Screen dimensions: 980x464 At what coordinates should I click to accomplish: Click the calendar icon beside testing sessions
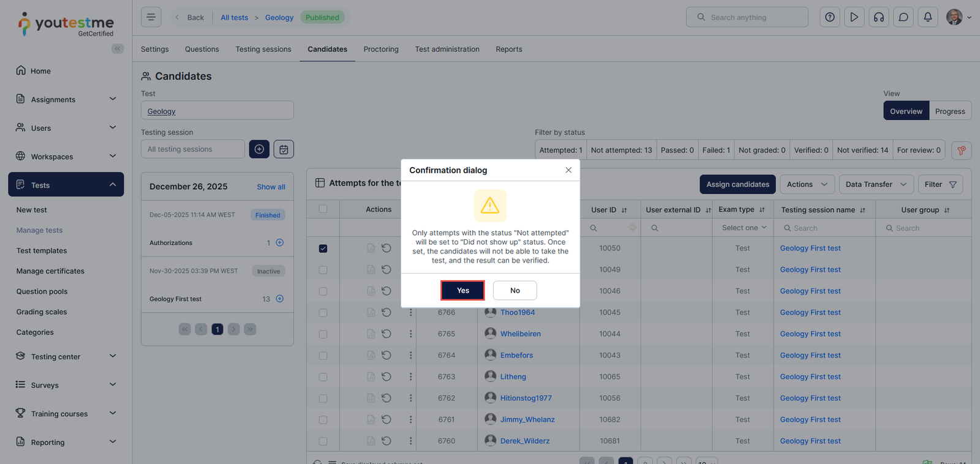[284, 149]
